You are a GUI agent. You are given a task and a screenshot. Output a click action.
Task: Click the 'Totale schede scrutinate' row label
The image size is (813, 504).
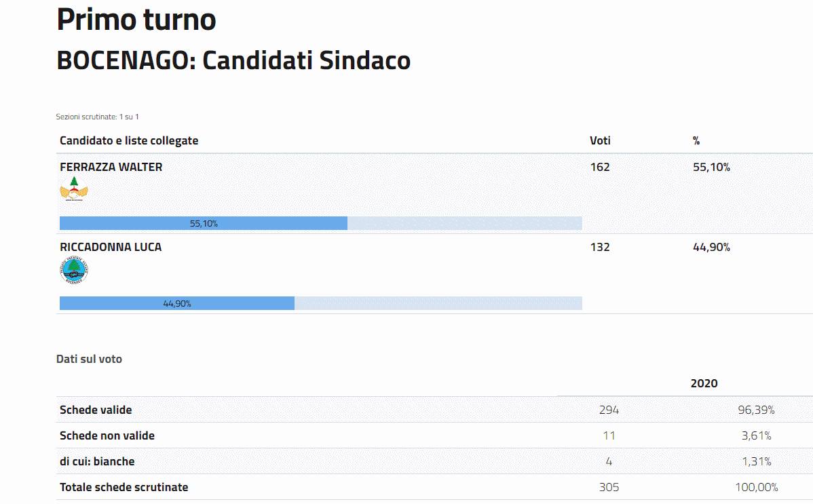pyautogui.click(x=124, y=487)
